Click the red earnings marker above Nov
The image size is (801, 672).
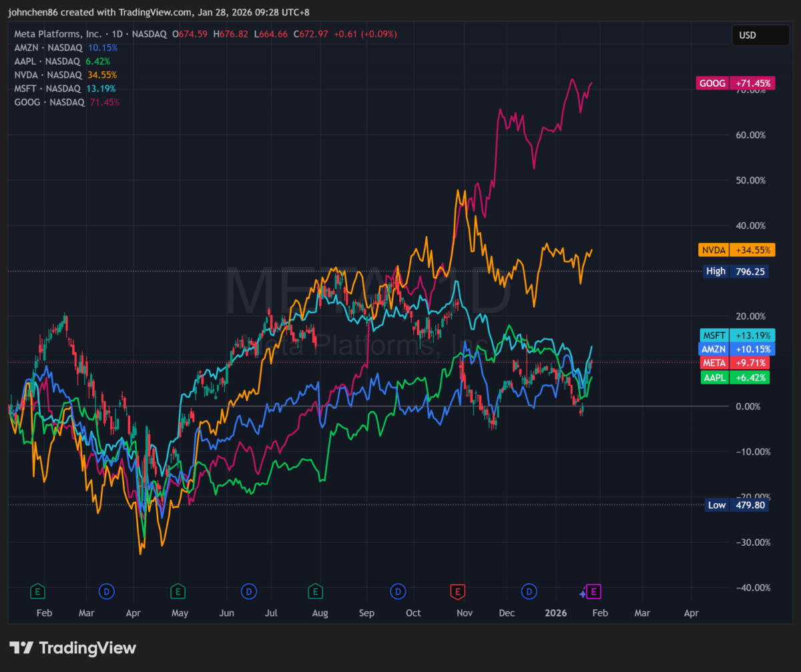click(458, 591)
